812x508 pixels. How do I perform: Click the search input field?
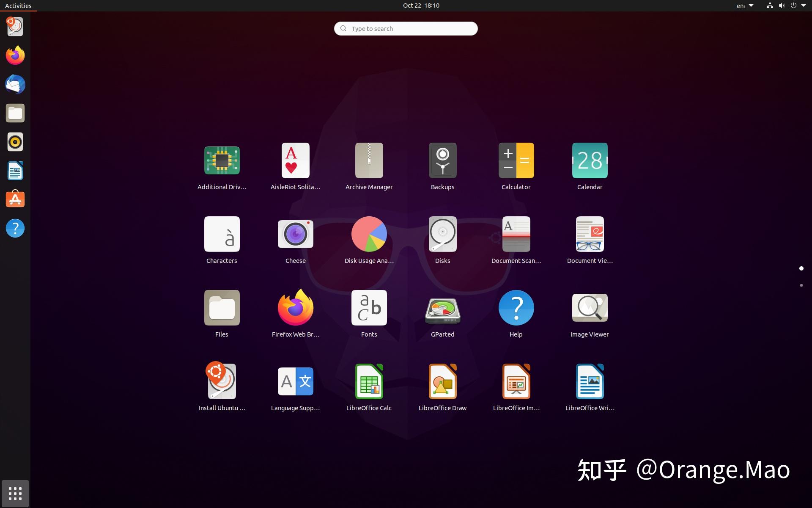pyautogui.click(x=406, y=28)
